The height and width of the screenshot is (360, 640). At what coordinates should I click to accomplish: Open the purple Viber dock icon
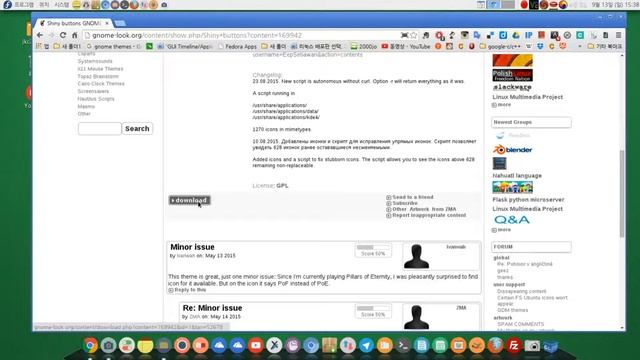(x=293, y=346)
